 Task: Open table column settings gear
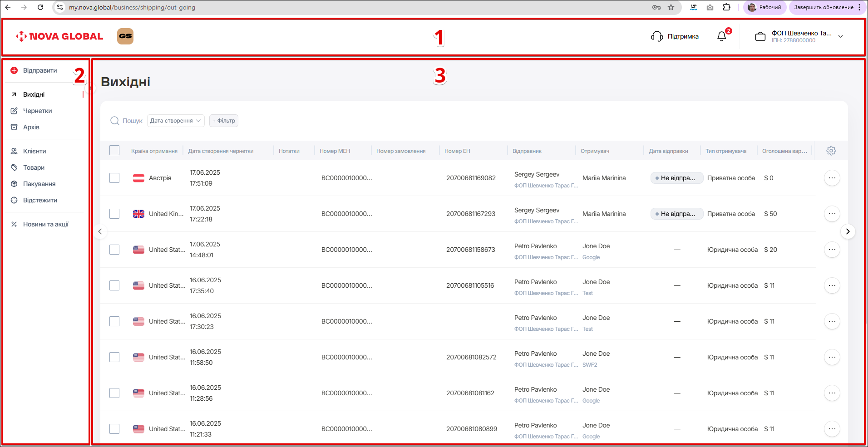pyautogui.click(x=831, y=151)
